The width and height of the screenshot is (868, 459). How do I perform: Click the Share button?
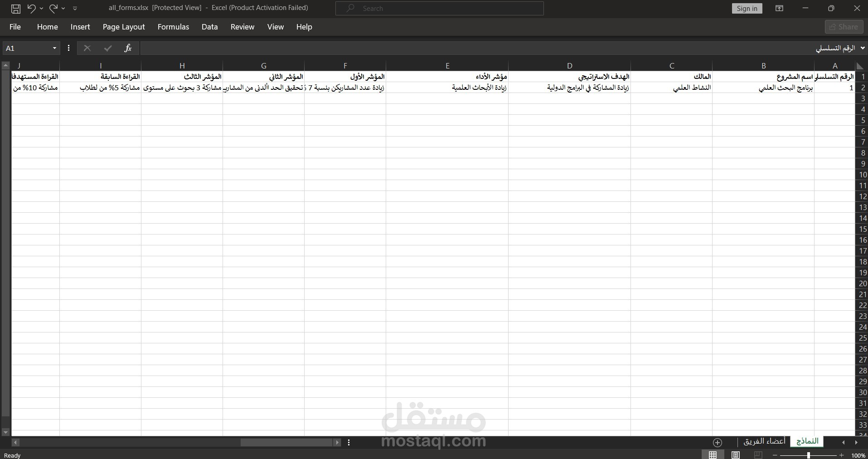click(x=844, y=27)
